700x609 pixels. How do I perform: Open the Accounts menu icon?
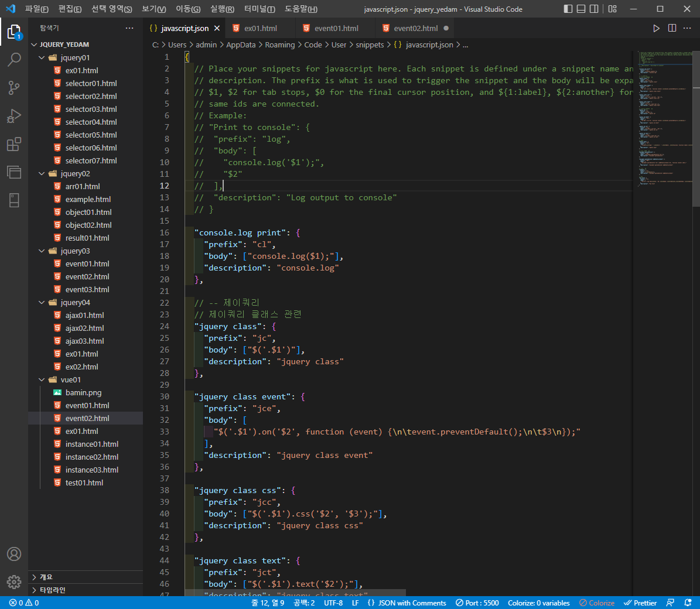14,554
